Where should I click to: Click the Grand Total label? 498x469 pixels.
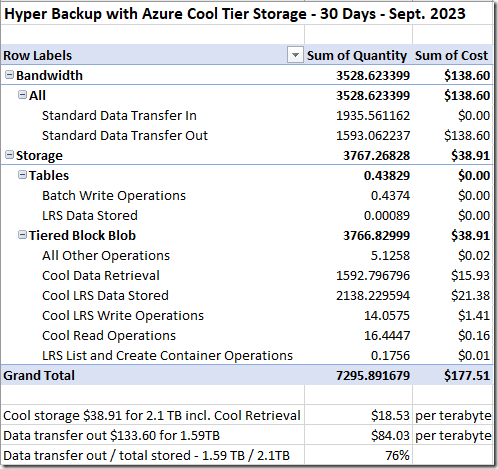pyautogui.click(x=39, y=376)
